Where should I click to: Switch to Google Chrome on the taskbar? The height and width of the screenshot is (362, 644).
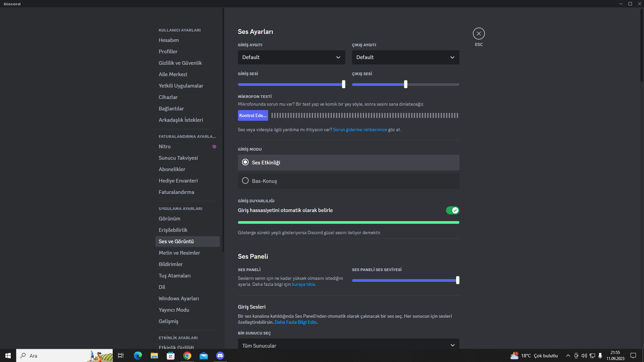coord(187,356)
